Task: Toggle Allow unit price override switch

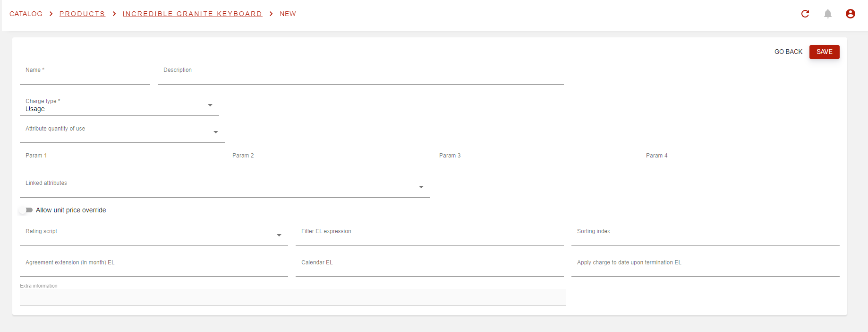Action: [26, 210]
